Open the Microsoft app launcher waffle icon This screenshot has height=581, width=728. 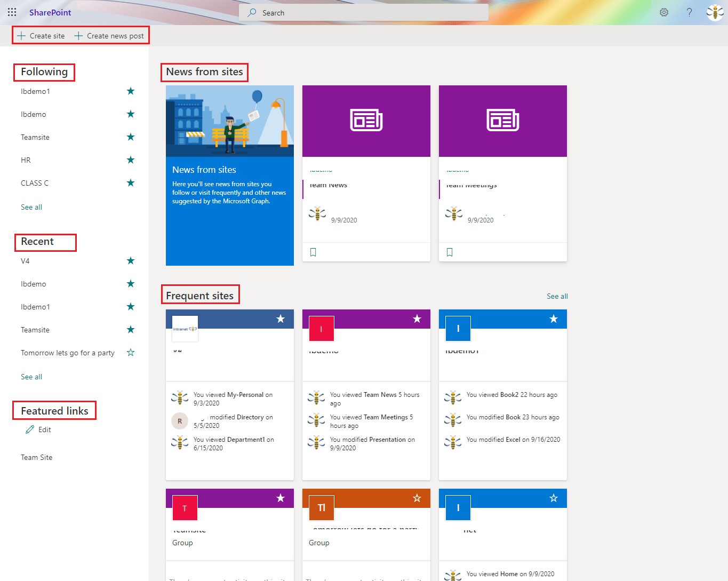click(12, 12)
